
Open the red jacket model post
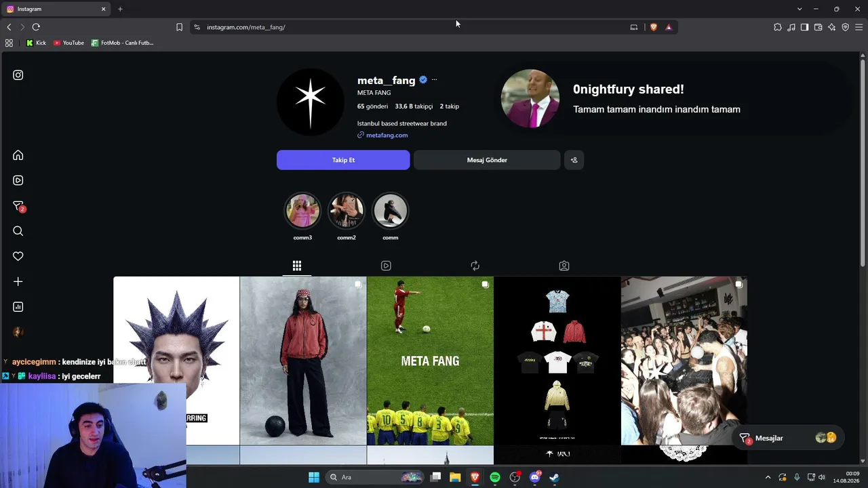[303, 361]
